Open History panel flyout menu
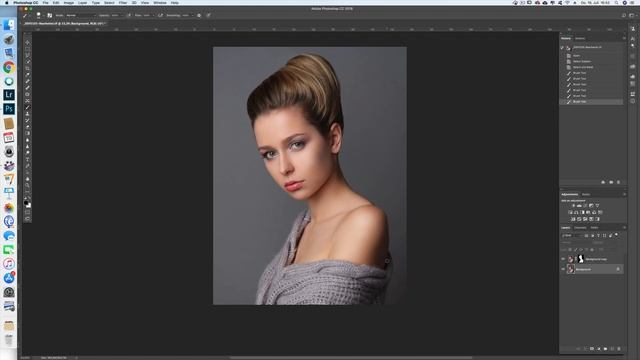Viewport: 640px width, 360px height. [624, 38]
